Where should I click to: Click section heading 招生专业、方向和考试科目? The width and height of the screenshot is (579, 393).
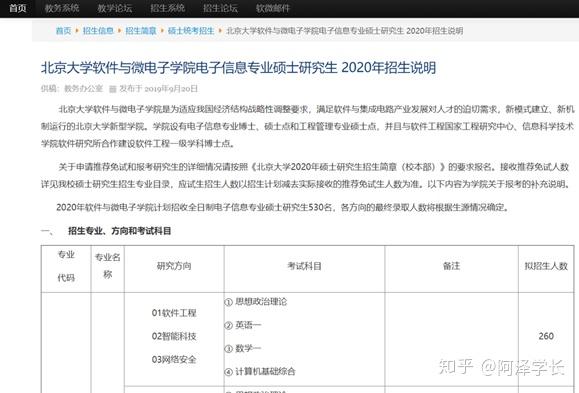pos(120,231)
